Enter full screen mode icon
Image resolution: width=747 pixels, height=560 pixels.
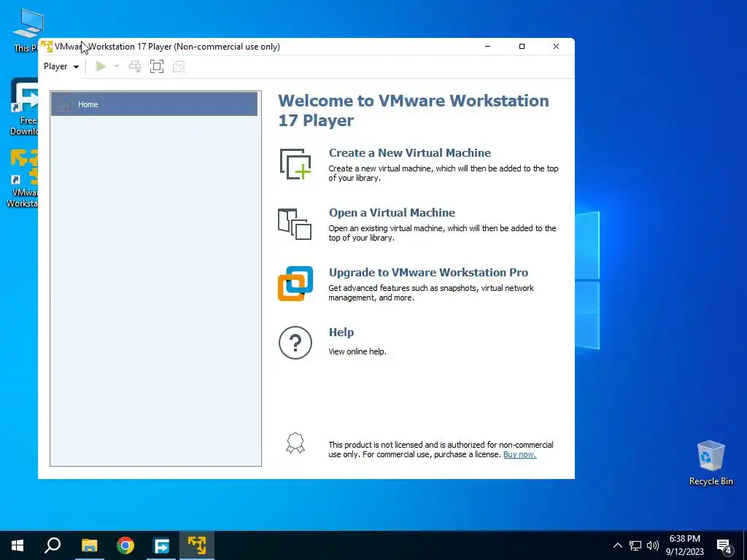157,66
